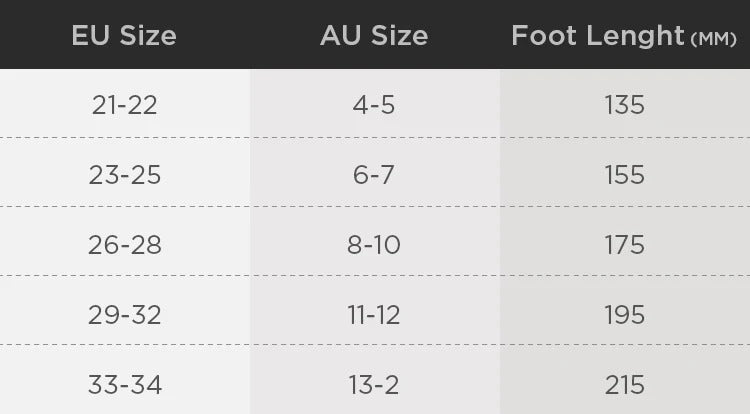
Task: Select the EU size 21-22 cell
Action: (124, 104)
